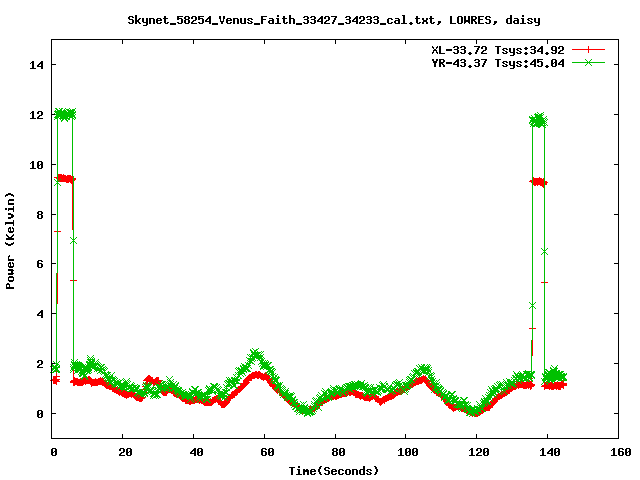Click the Power (Kelvin) y-axis label
Image resolution: width=640 pixels, height=480 pixels.
10,241
